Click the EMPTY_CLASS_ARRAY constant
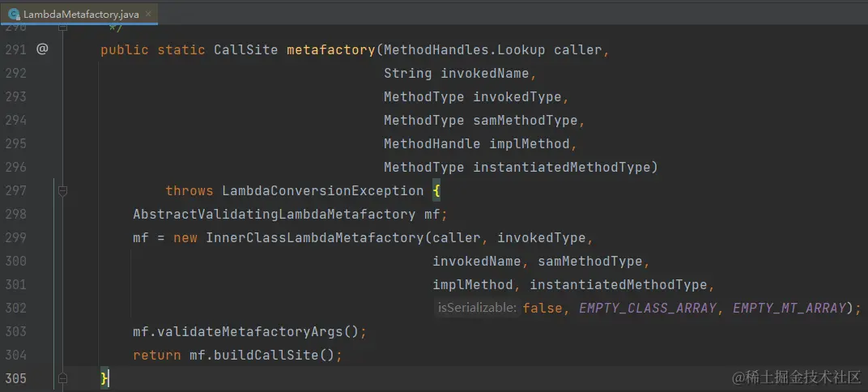Image resolution: width=868 pixels, height=392 pixels. 648,309
